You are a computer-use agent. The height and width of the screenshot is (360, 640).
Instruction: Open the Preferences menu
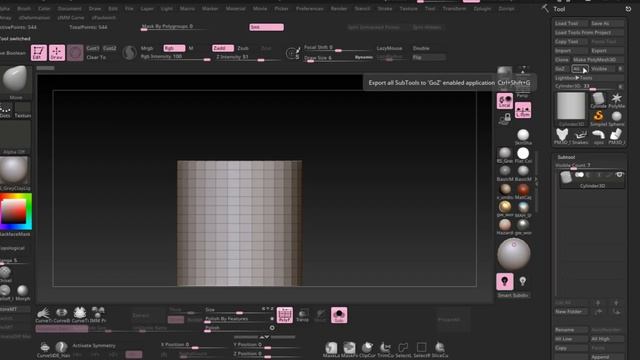[309, 9]
